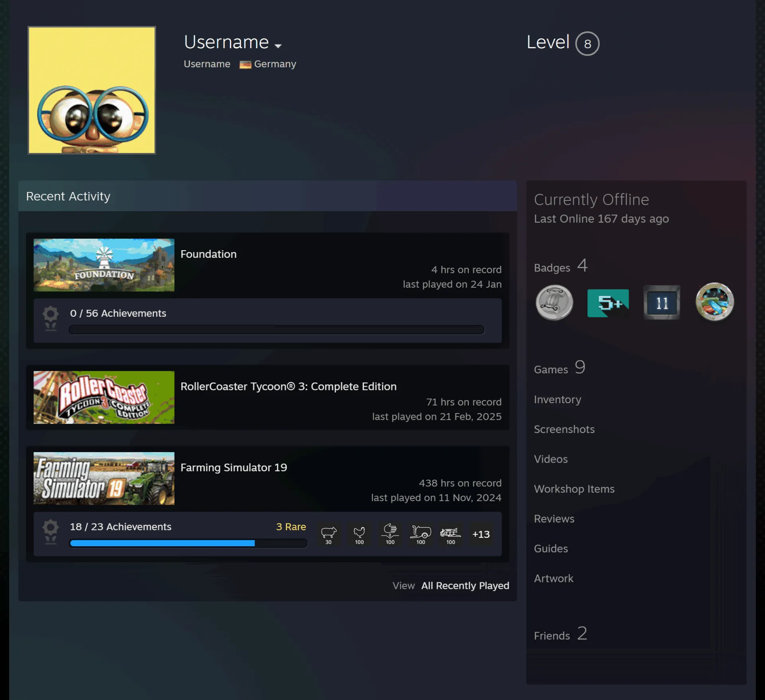Screen dimensions: 765x700
Task: Click the profile avatar picture
Action: [x=92, y=90]
